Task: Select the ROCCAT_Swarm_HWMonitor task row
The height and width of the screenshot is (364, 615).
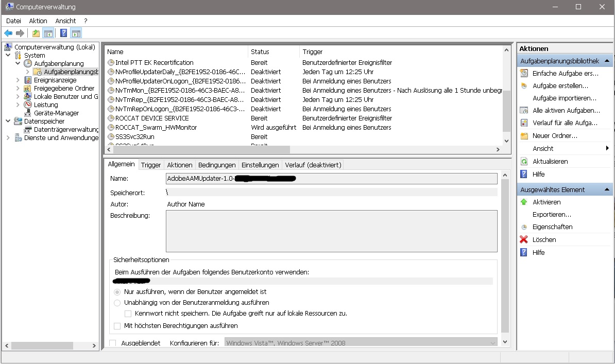Action: (304, 128)
